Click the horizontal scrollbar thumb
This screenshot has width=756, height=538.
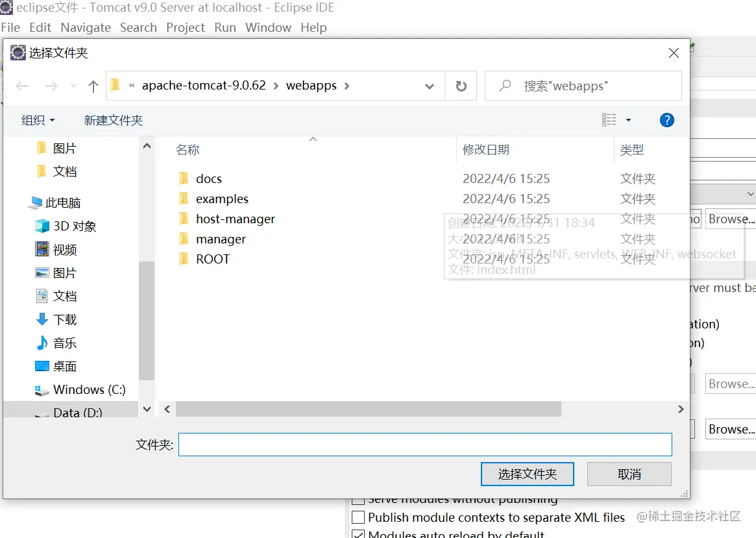(369, 410)
